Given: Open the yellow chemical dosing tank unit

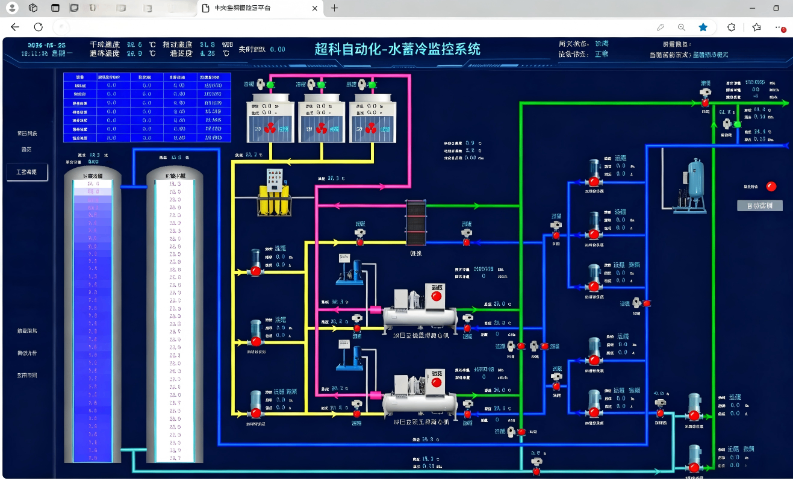Looking at the screenshot, I should click(x=274, y=193).
